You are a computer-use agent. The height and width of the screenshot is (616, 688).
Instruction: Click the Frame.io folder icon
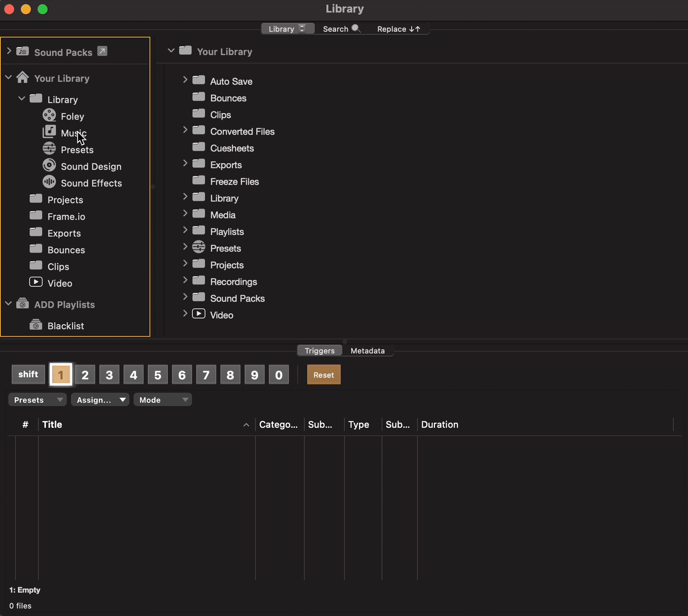point(36,215)
